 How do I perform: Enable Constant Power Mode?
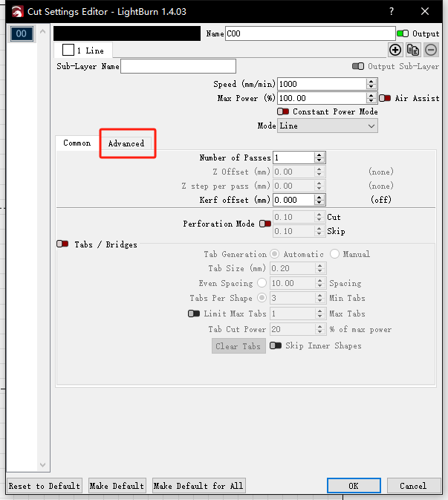click(283, 111)
